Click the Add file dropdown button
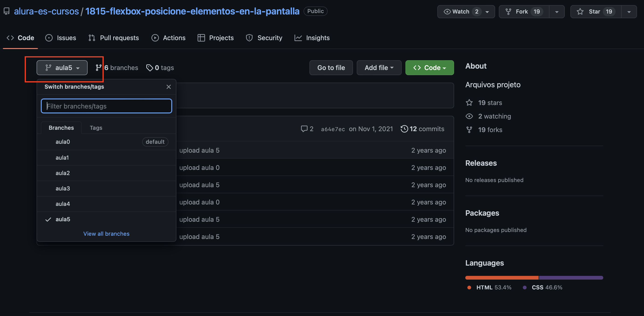 tap(378, 67)
